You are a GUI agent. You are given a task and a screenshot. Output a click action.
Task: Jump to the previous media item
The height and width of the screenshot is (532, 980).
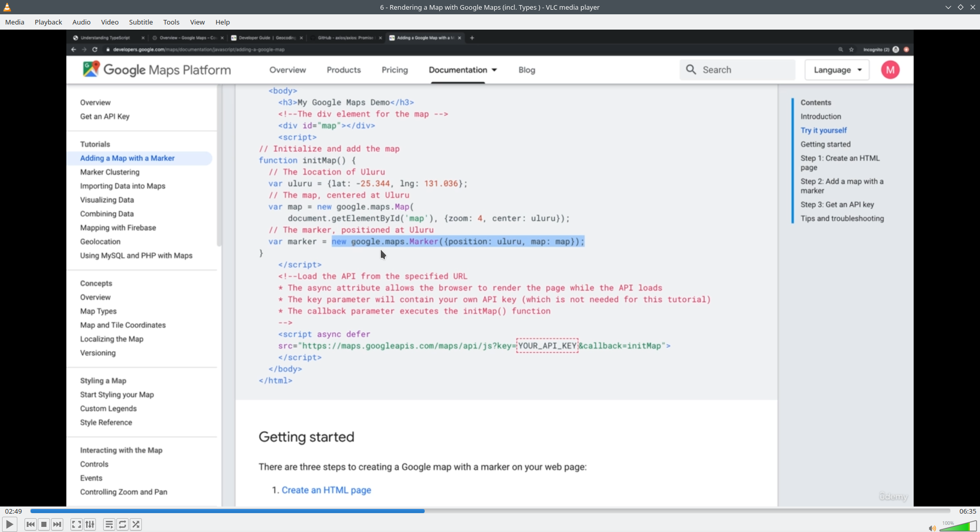(31, 524)
